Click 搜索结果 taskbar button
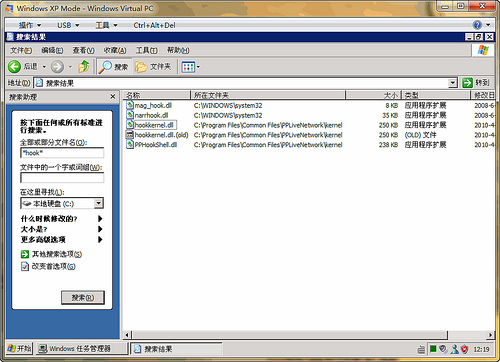Viewport: 500px width, 362px height. pos(176,349)
